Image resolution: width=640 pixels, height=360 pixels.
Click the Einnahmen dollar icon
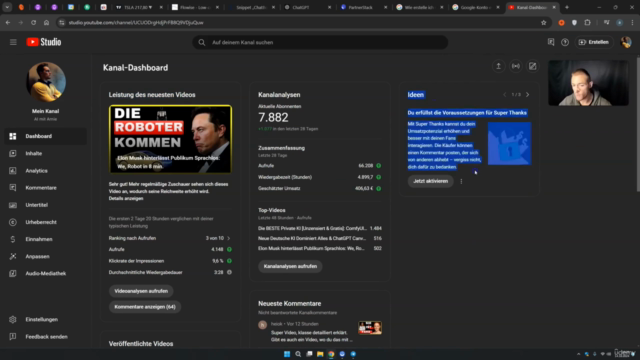pos(13,239)
